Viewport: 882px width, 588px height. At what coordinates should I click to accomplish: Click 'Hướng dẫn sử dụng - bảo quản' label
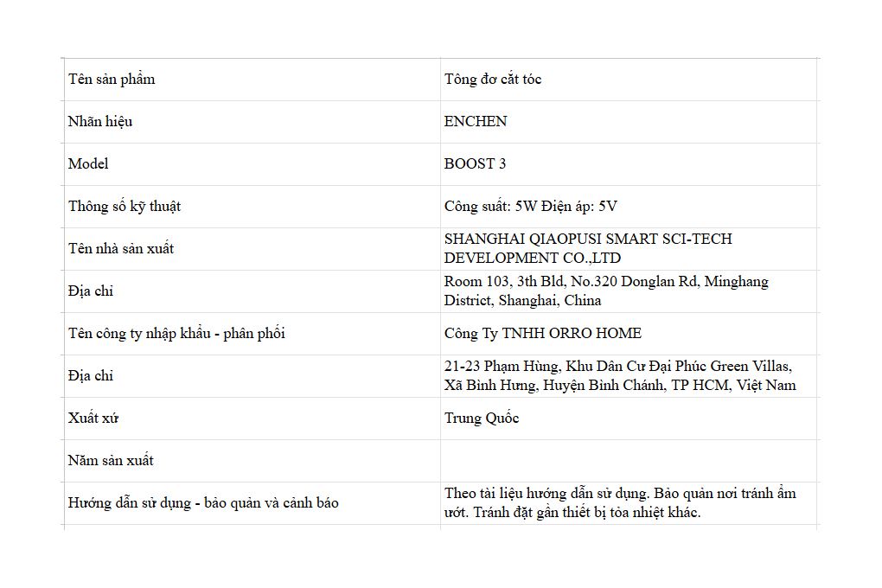pyautogui.click(x=203, y=503)
